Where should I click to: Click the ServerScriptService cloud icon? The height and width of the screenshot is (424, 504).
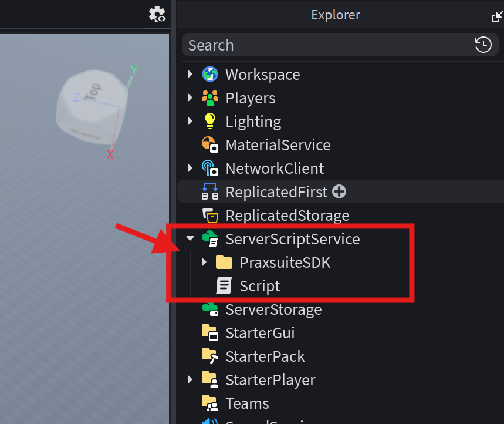pyautogui.click(x=210, y=238)
